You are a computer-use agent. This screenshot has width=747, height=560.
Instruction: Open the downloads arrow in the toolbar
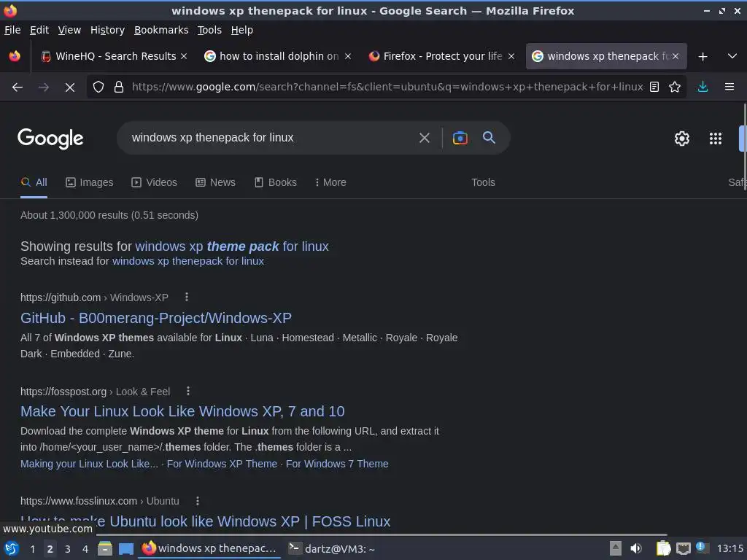703,87
